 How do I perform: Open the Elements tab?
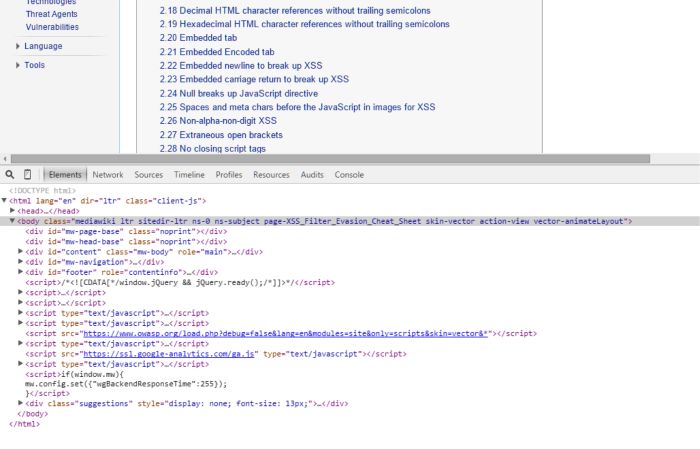(65, 175)
